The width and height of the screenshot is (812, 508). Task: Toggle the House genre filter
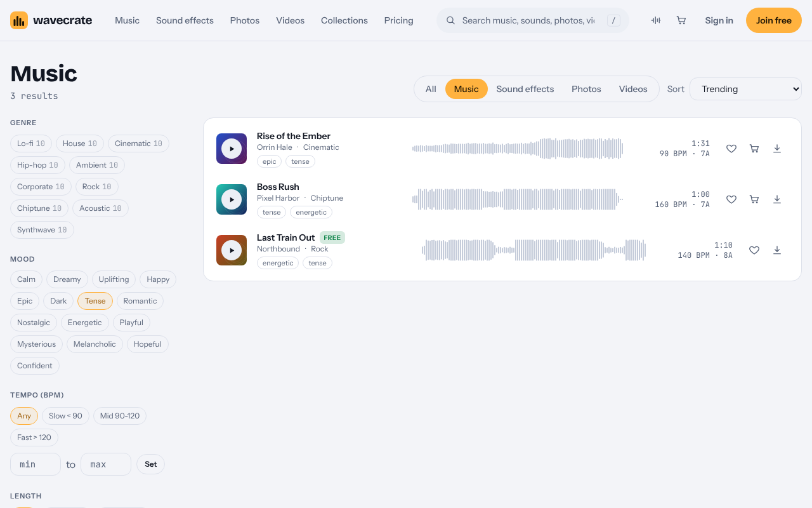click(x=80, y=144)
